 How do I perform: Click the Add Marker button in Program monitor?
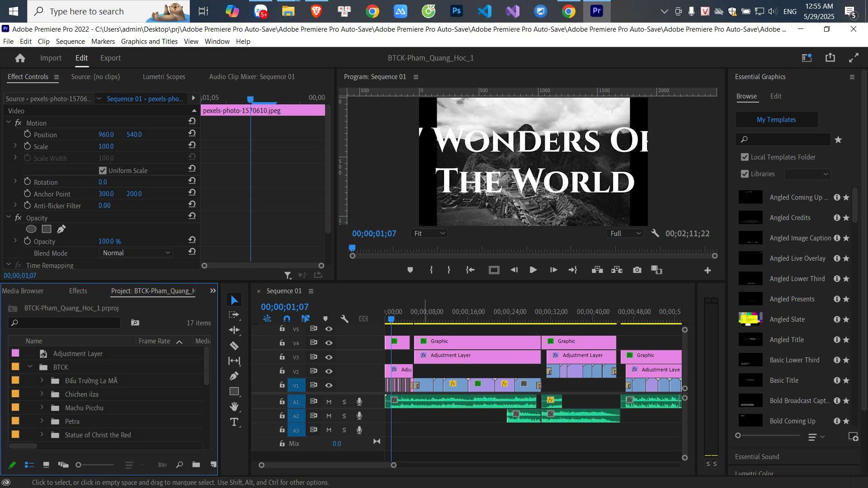(x=410, y=270)
